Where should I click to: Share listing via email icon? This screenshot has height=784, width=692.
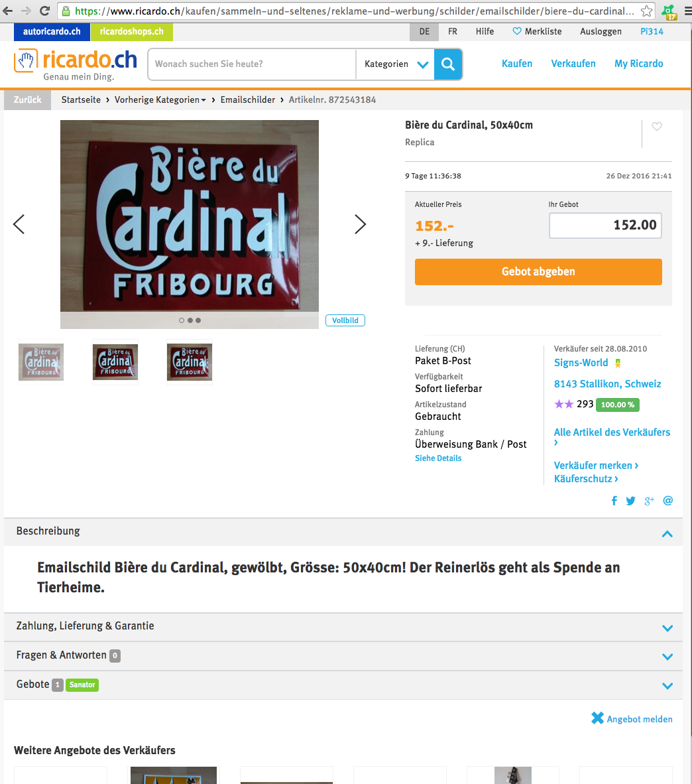[667, 501]
